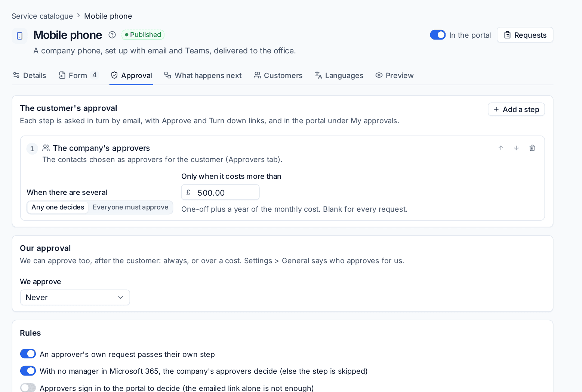Viewport: 582px width, 392px height.
Task: Click the approvers people icon in step 1
Action: pyautogui.click(x=46, y=148)
